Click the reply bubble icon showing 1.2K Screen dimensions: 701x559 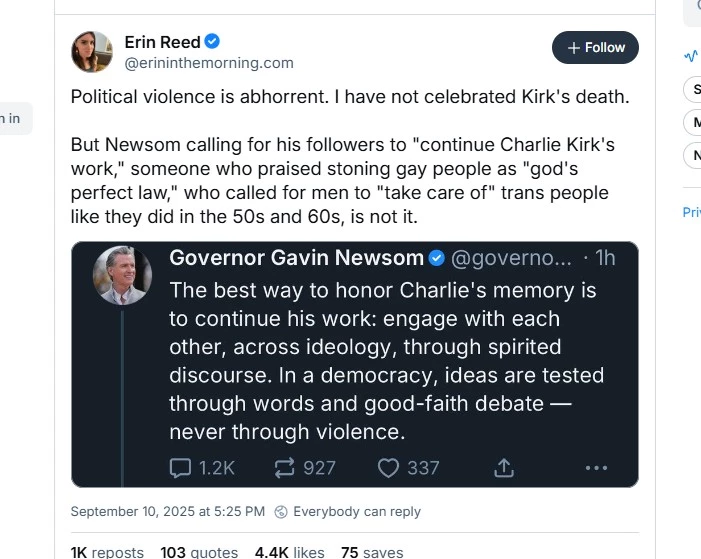181,467
